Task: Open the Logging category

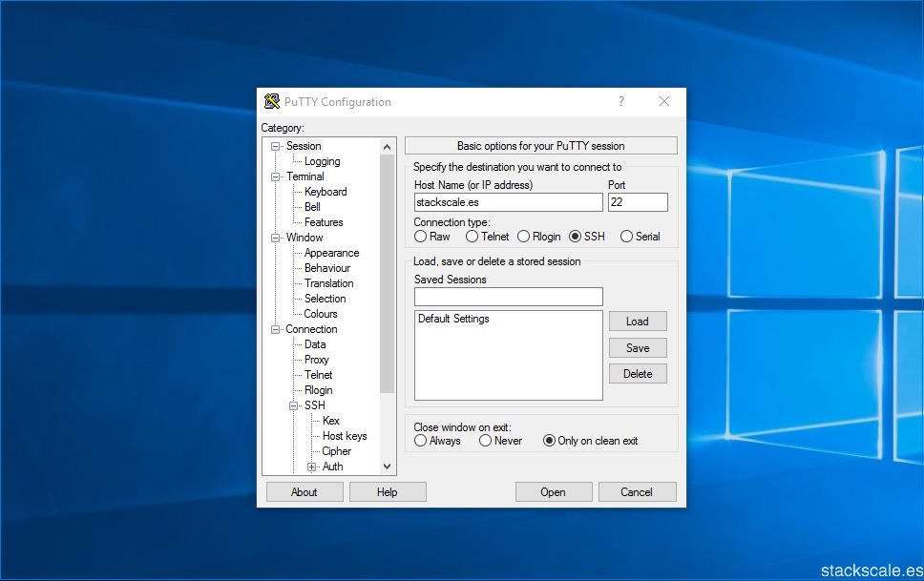Action: click(322, 161)
